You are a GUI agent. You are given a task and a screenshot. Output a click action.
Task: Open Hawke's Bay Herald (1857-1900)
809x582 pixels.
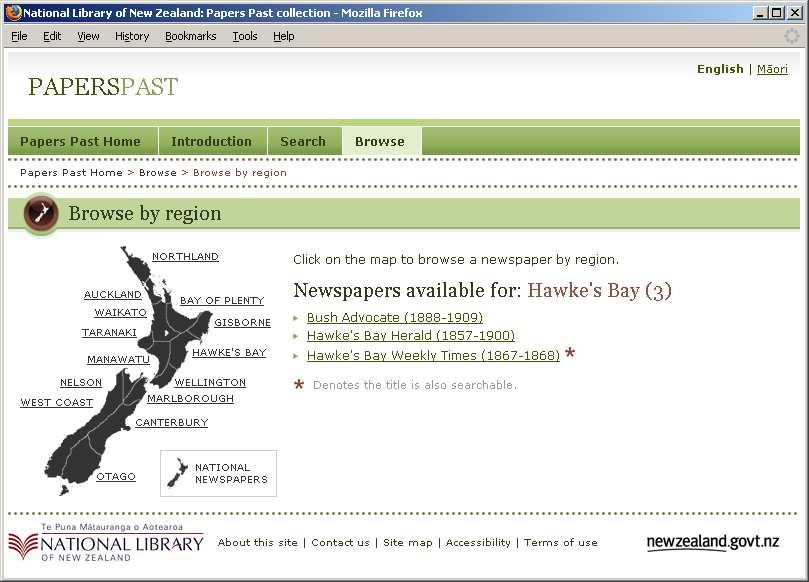click(411, 336)
